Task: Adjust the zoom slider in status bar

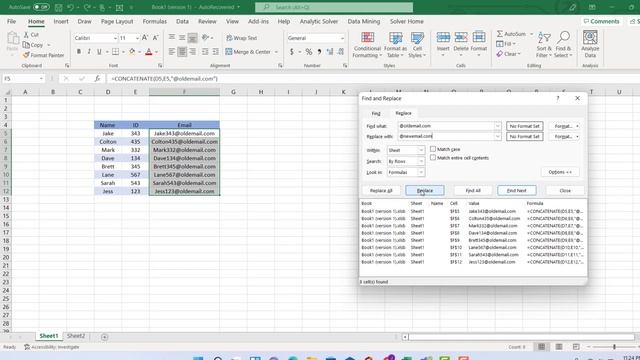Action: (614, 347)
